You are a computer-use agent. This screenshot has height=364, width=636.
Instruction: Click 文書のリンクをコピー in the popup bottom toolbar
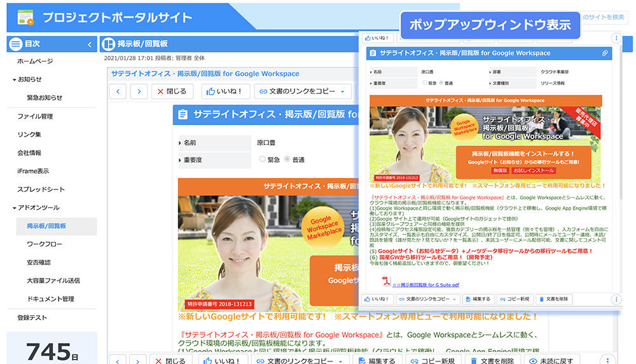428,299
